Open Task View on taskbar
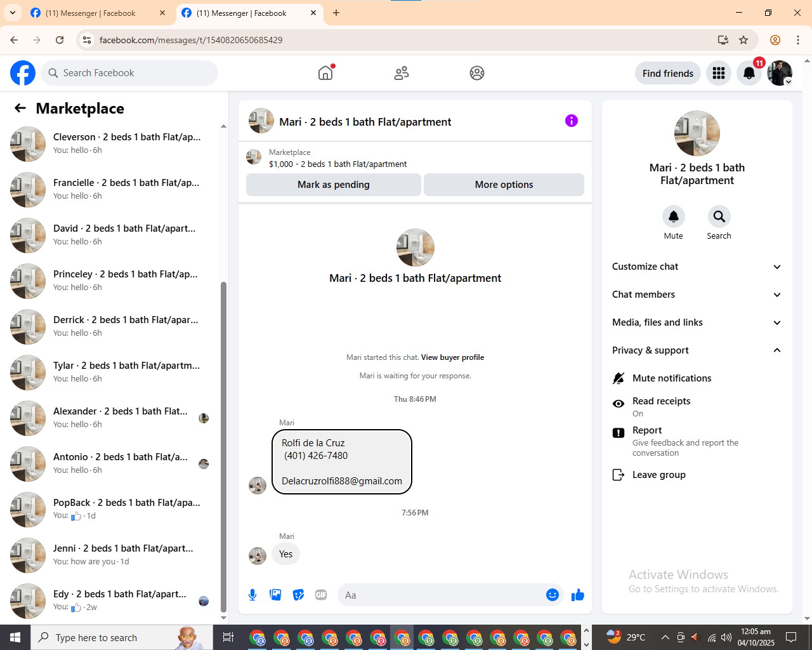 pyautogui.click(x=228, y=637)
